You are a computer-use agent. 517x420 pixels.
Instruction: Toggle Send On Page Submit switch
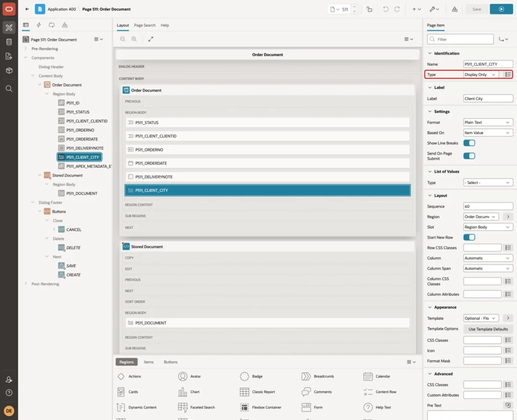(469, 156)
